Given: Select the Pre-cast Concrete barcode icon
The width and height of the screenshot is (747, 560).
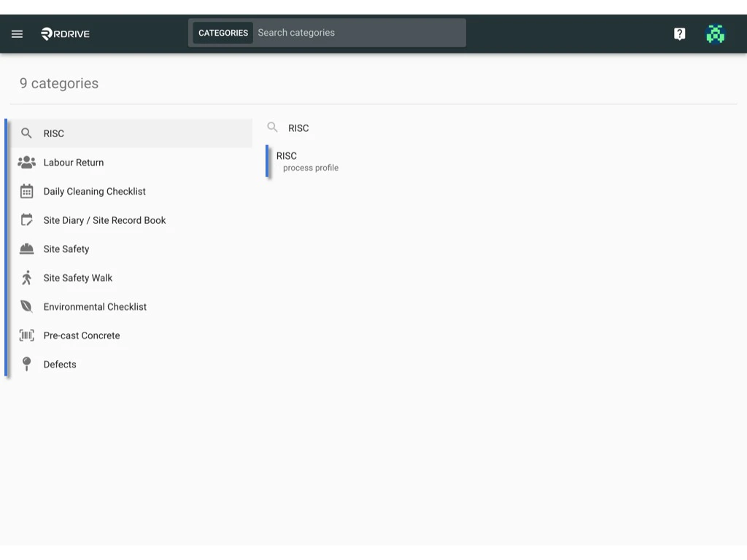Looking at the screenshot, I should (26, 335).
